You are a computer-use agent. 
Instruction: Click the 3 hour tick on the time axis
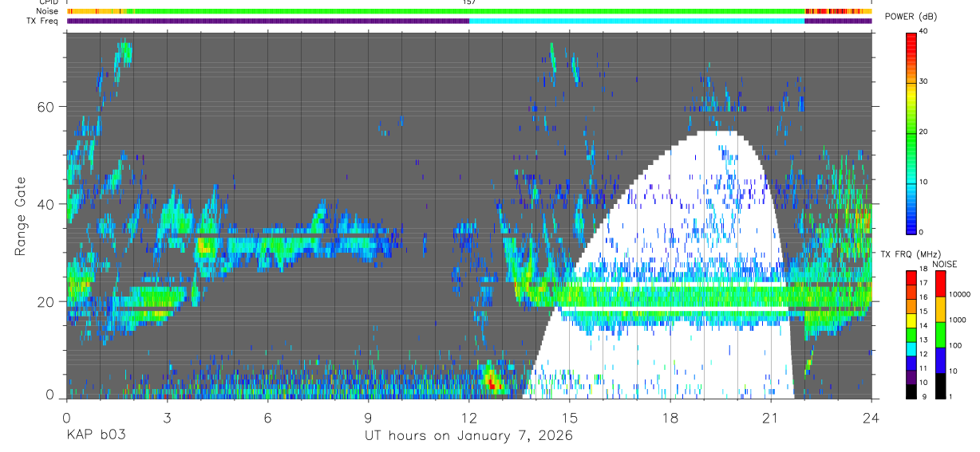coord(167,417)
